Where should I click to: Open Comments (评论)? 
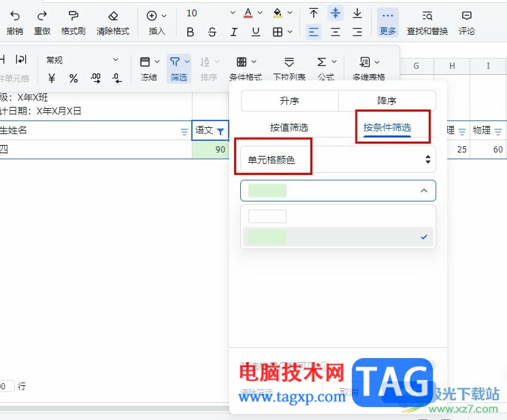click(x=467, y=22)
